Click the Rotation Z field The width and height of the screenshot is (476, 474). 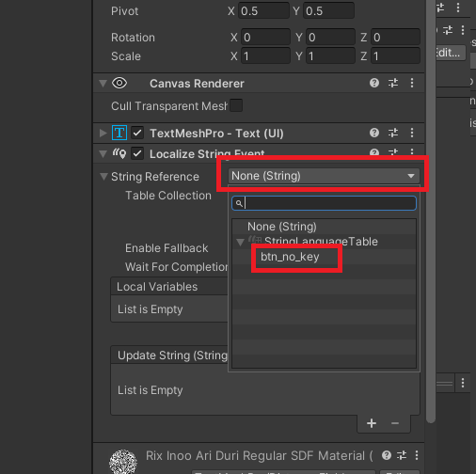click(x=396, y=38)
